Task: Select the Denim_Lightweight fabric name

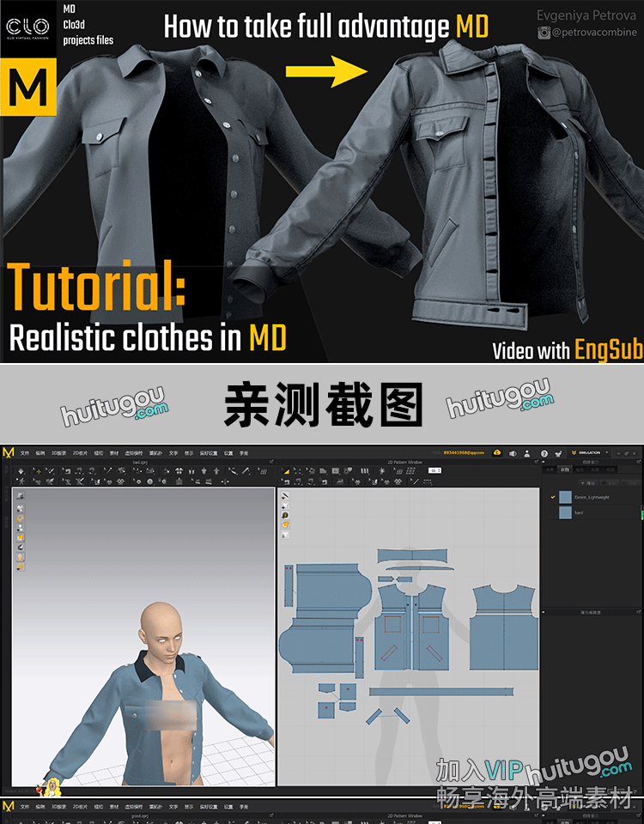Action: 592,497
